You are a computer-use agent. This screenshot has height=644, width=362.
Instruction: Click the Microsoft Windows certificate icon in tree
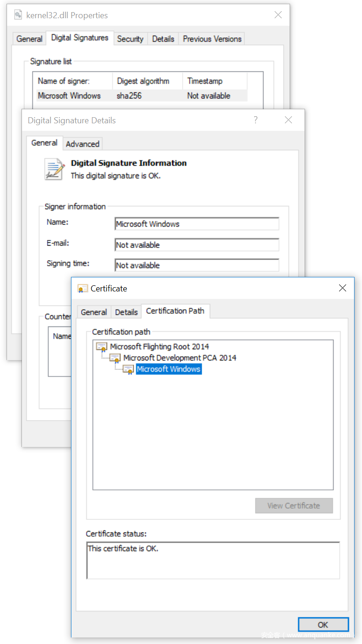point(128,369)
